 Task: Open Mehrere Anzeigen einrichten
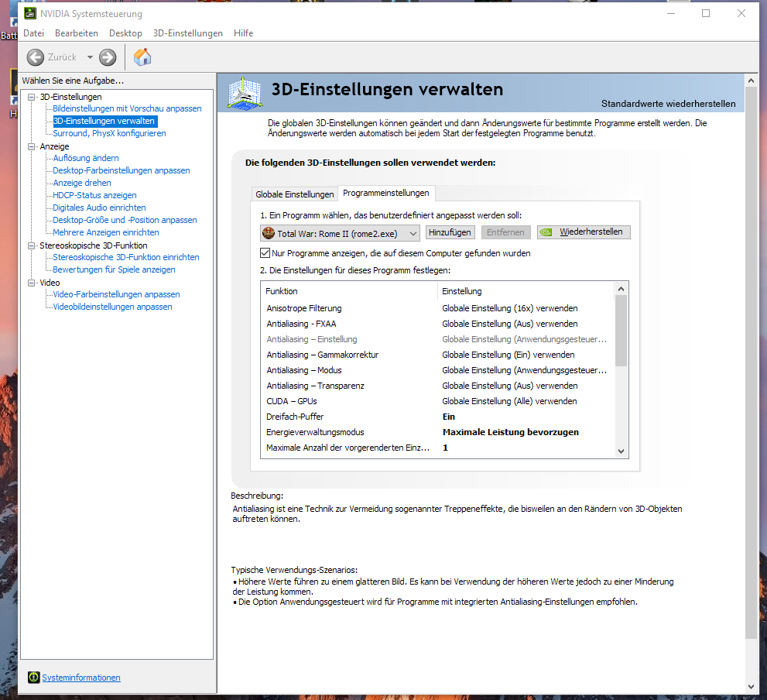[106, 232]
